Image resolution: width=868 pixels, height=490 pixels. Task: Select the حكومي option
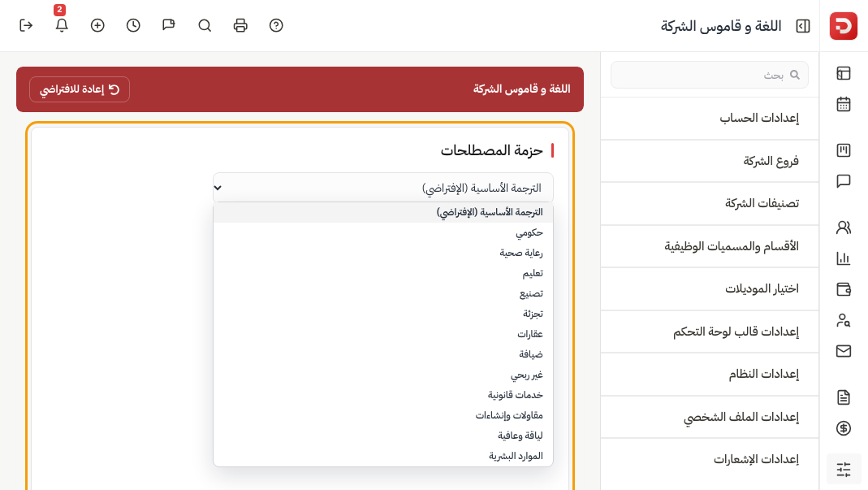pos(383,232)
